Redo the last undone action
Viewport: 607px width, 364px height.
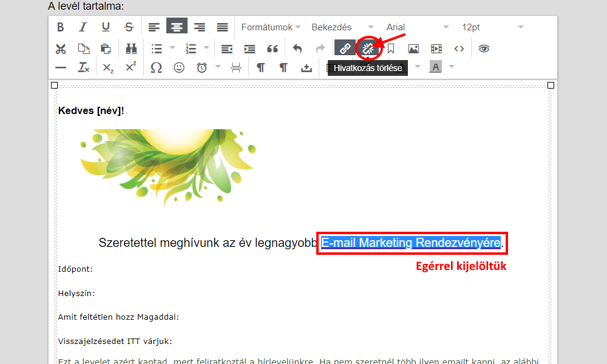pos(320,49)
